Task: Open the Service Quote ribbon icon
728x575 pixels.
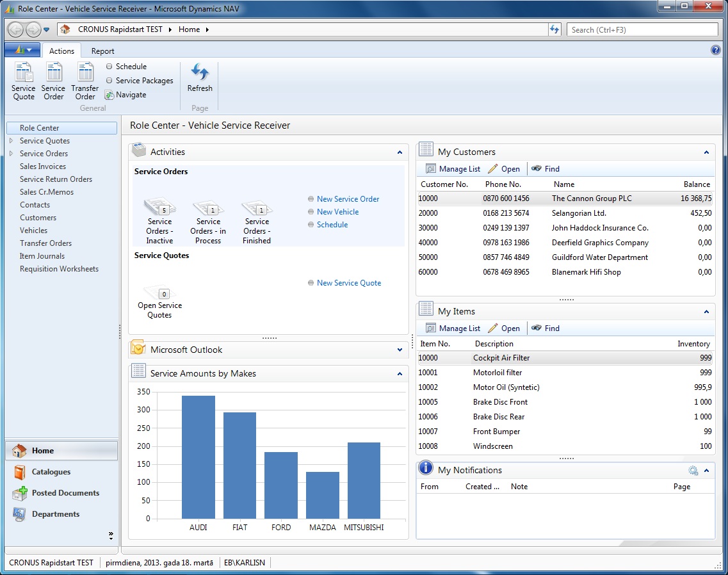Action: (x=23, y=81)
